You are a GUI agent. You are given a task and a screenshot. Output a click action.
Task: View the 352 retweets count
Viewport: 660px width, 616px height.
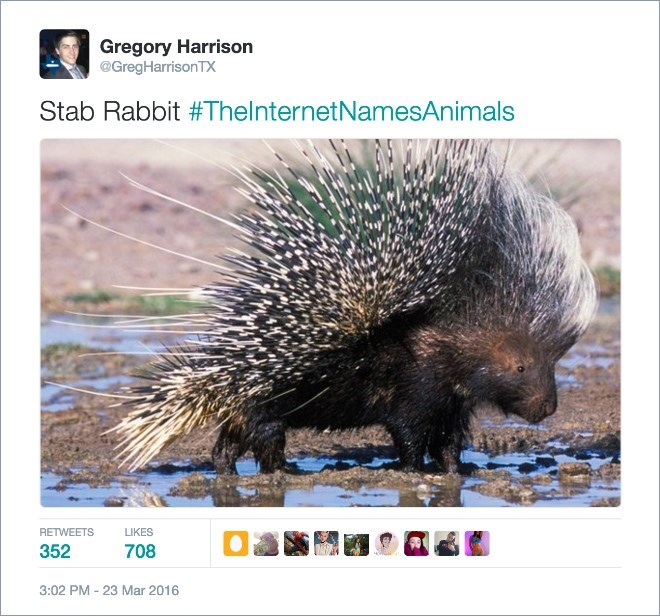pos(55,551)
